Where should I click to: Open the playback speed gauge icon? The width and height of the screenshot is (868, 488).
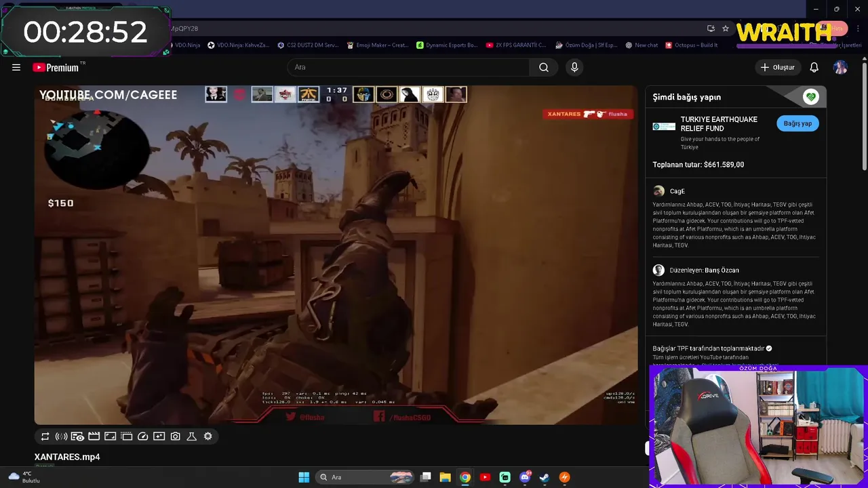[x=142, y=436]
